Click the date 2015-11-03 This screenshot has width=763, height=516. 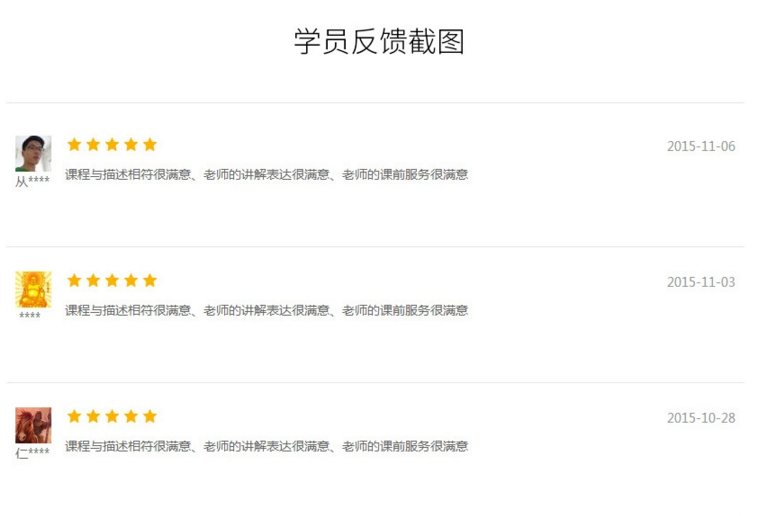coord(700,282)
